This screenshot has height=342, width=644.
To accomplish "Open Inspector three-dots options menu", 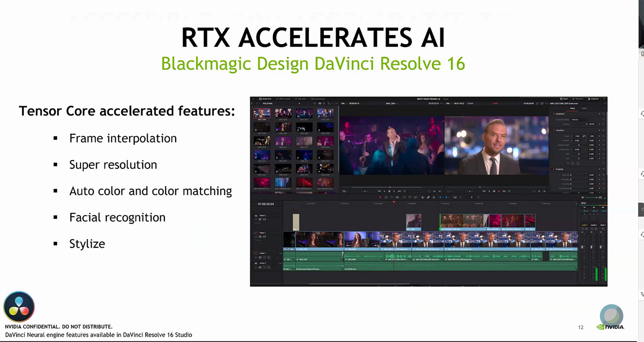I will pyautogui.click(x=605, y=103).
